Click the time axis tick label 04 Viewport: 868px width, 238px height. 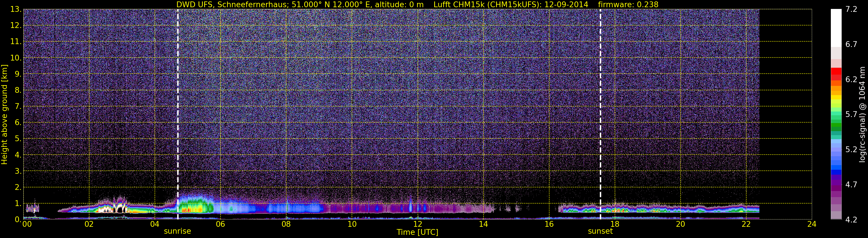pos(155,224)
